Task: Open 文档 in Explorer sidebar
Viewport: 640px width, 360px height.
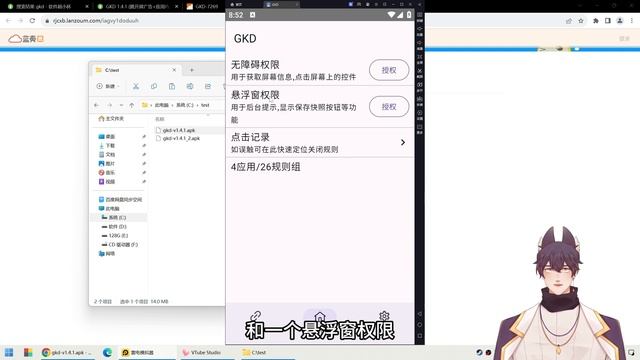Action: [107, 154]
